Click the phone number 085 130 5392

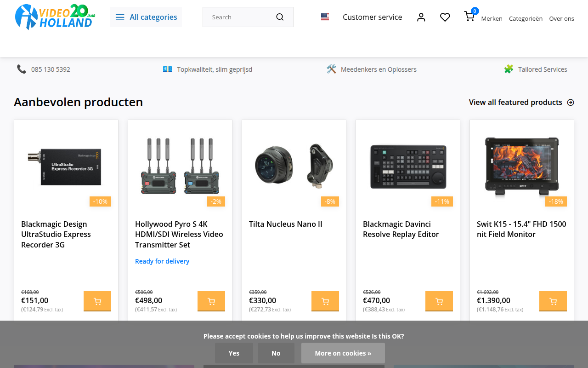(51, 69)
